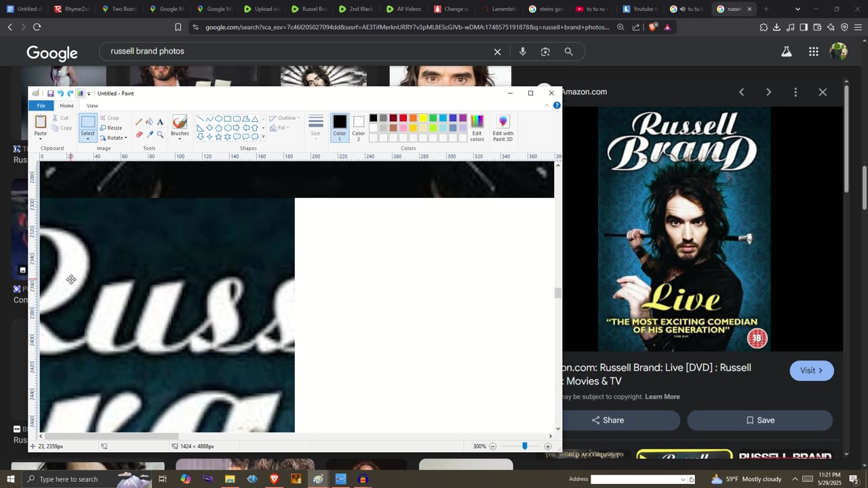This screenshot has height=488, width=868.
Task: Click Google search magnifier button
Action: [569, 52]
